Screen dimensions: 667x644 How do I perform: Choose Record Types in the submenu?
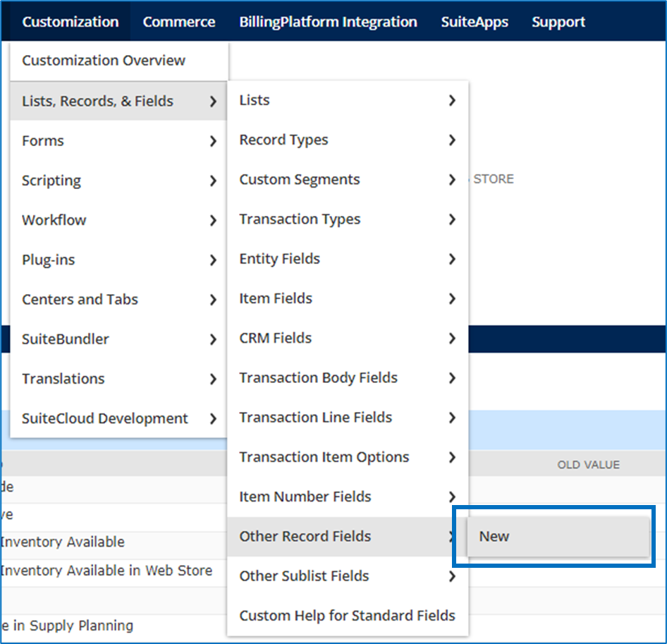[x=348, y=140]
